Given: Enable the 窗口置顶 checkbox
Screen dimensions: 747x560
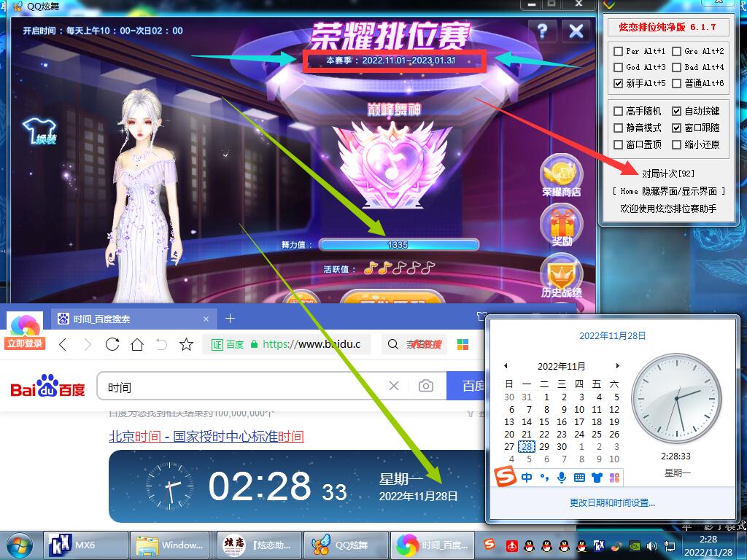Looking at the screenshot, I should pyautogui.click(x=618, y=144).
